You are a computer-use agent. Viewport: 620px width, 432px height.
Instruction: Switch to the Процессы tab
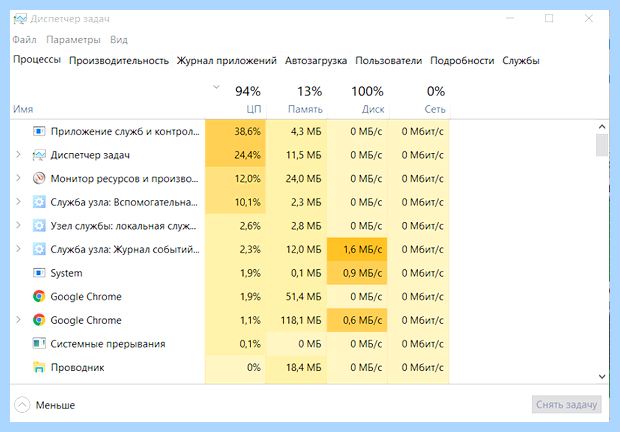coord(37,60)
